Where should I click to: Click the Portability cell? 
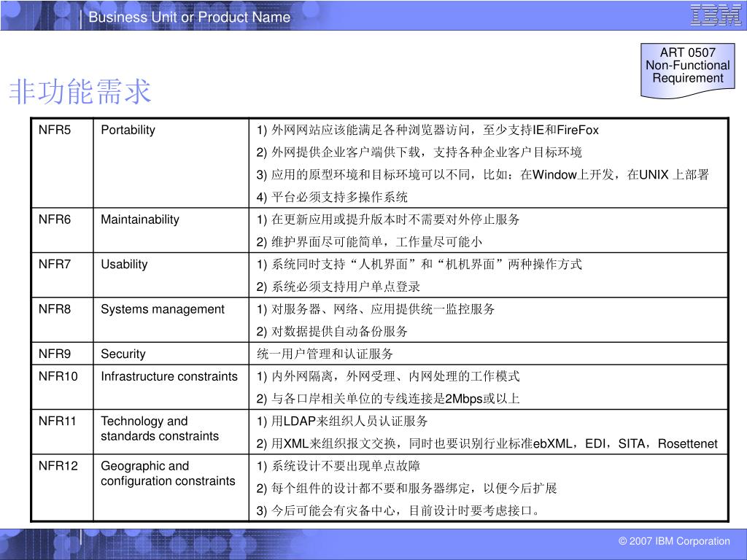click(x=171, y=163)
